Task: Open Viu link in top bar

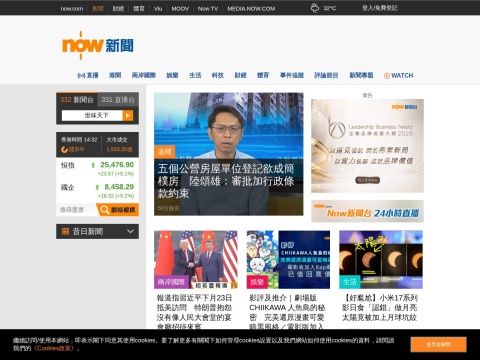Action: (x=158, y=8)
